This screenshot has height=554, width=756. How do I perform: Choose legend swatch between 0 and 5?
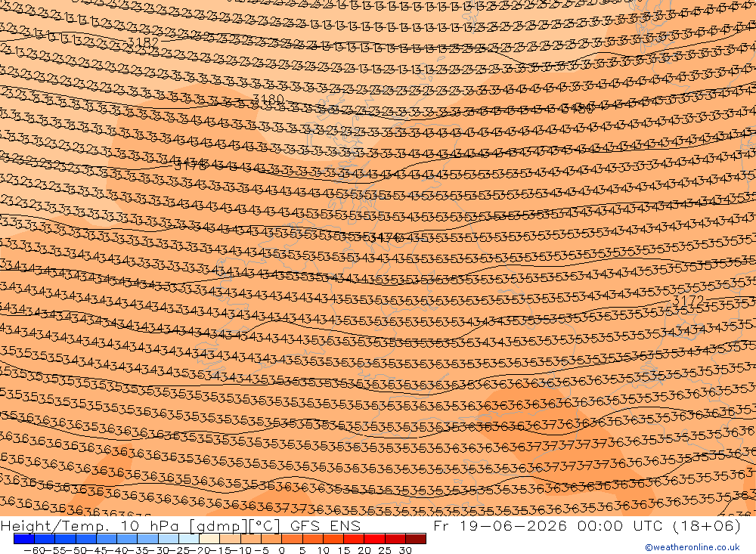tap(292, 539)
